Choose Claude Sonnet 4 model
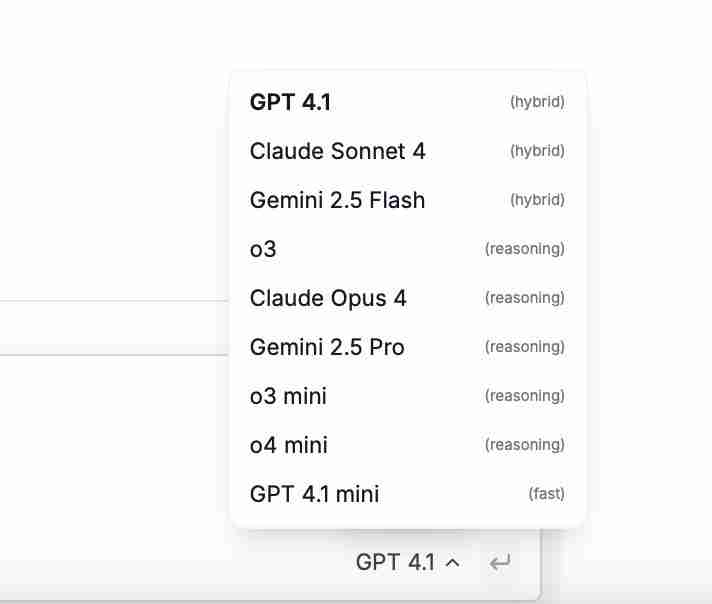Image resolution: width=712 pixels, height=604 pixels. pyautogui.click(x=337, y=151)
